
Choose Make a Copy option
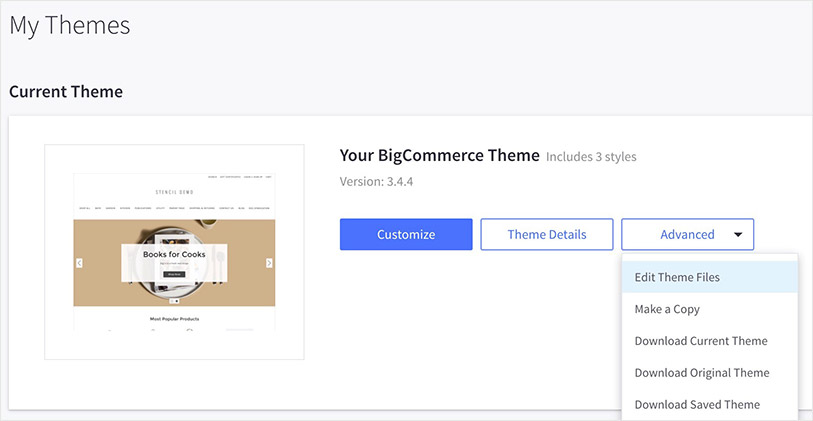[x=709, y=309]
